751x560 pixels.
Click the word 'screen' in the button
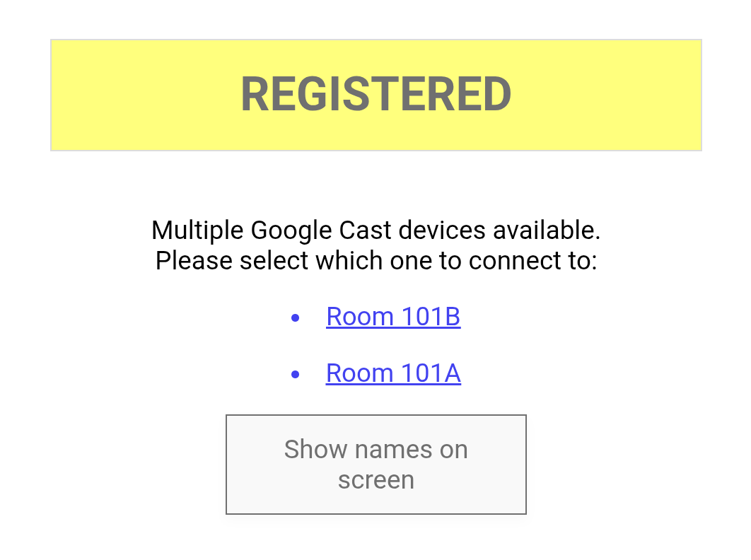click(375, 480)
